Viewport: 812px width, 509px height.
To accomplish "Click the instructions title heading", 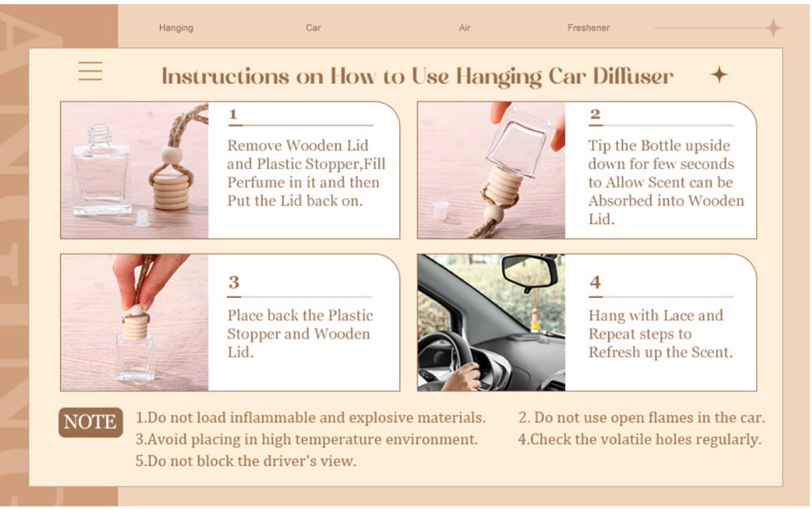I will tap(417, 76).
